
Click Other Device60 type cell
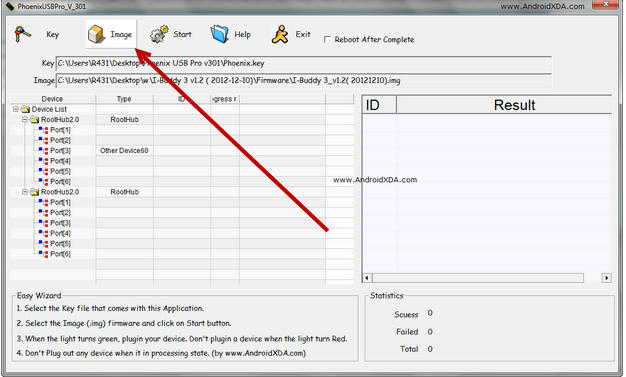(124, 151)
